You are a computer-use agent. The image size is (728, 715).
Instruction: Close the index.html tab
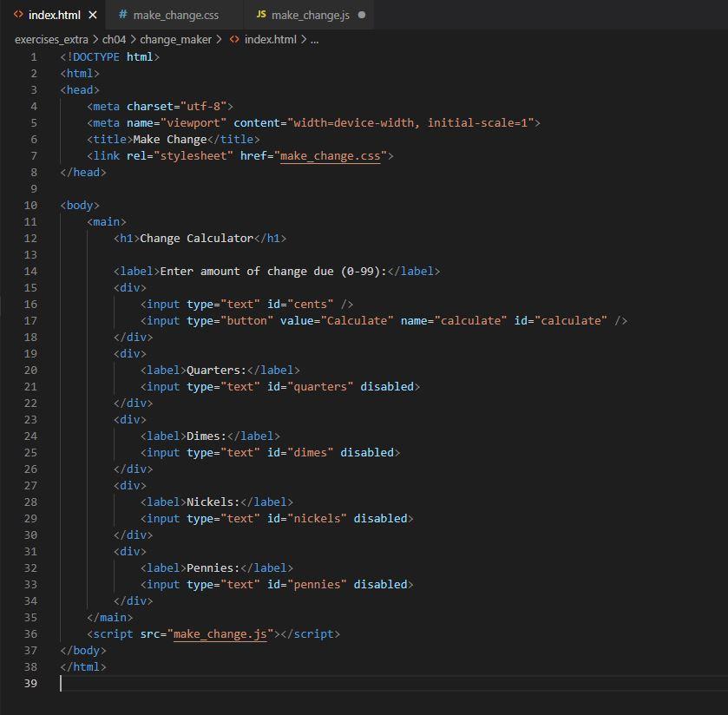pos(93,15)
